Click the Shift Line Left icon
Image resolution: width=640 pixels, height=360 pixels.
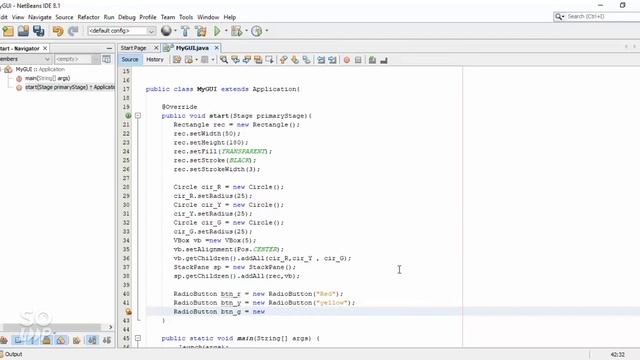(321, 60)
